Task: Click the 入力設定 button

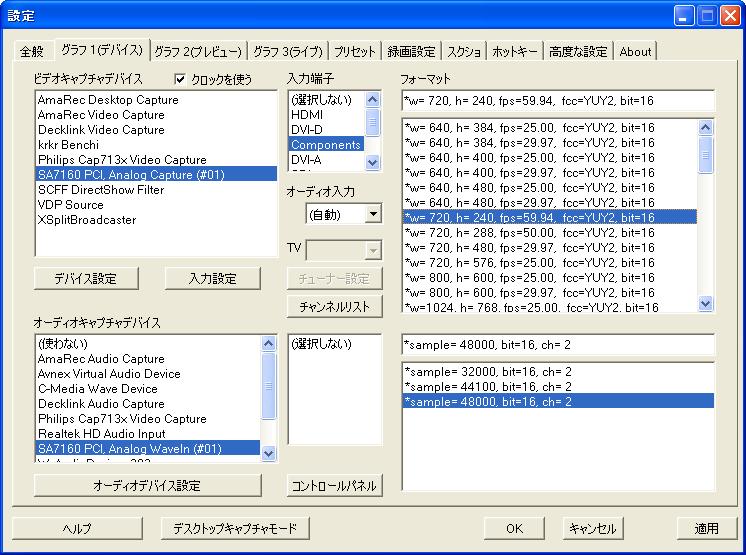Action: (213, 279)
